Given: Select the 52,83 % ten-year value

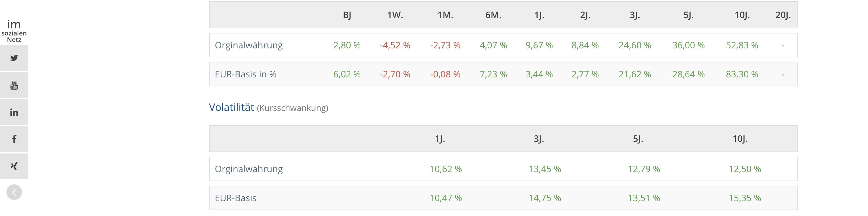Looking at the screenshot, I should 742,45.
